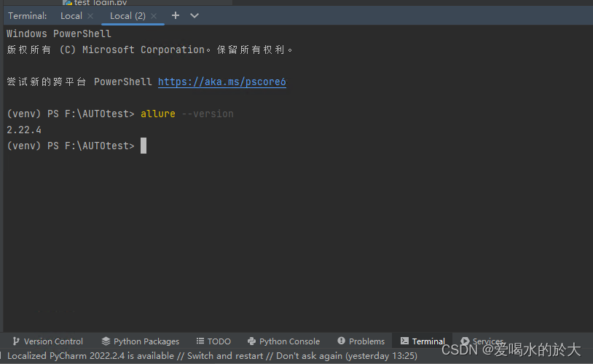Image resolution: width=593 pixels, height=364 pixels.
Task: Click the Python Packages stack icon
Action: [106, 341]
